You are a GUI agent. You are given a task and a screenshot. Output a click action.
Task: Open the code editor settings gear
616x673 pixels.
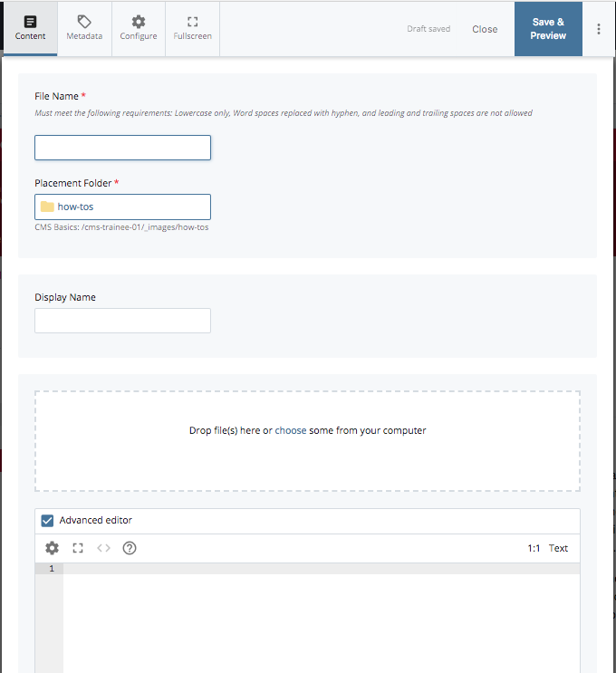52,548
